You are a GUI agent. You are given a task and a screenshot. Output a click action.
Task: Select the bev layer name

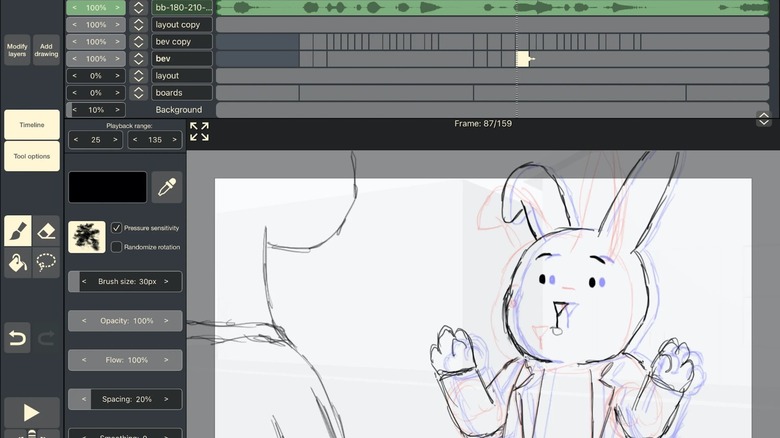[182, 59]
